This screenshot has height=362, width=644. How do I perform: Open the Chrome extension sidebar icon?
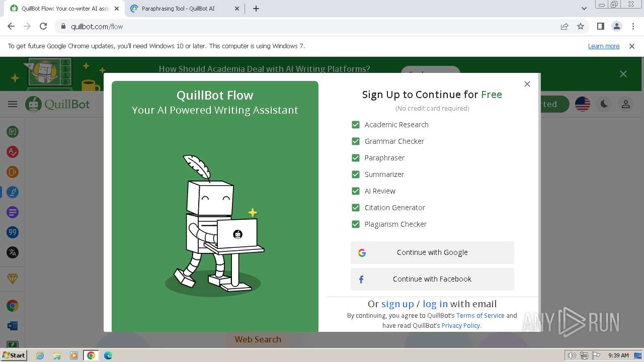tap(13, 306)
